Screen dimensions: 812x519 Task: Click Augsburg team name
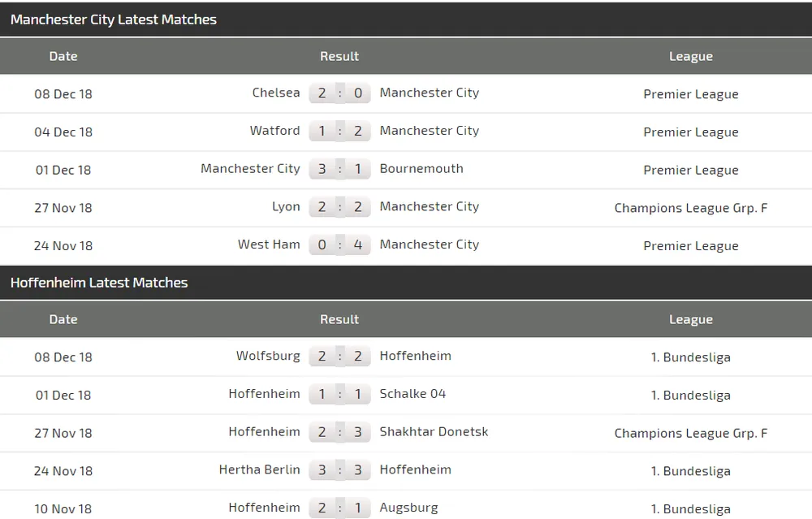tap(408, 508)
